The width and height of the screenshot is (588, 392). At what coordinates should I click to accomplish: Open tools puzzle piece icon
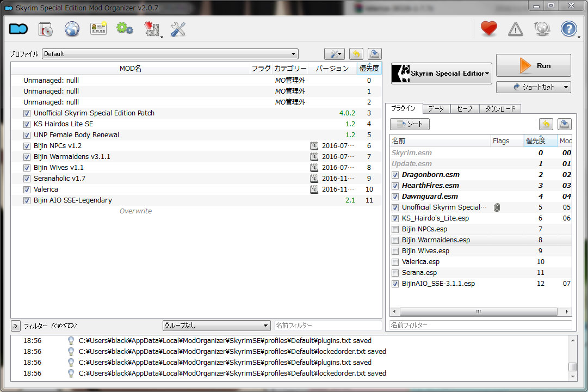(152, 29)
